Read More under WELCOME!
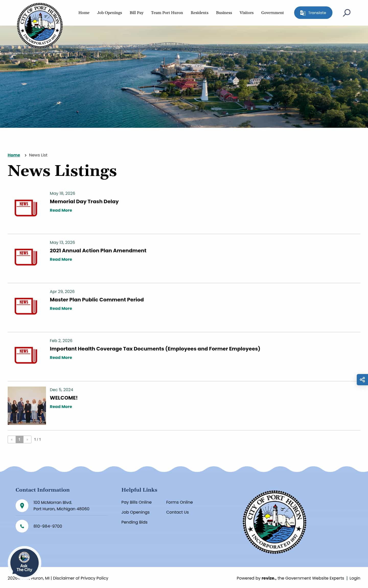Screen dimensions: 368x588 point(61,406)
